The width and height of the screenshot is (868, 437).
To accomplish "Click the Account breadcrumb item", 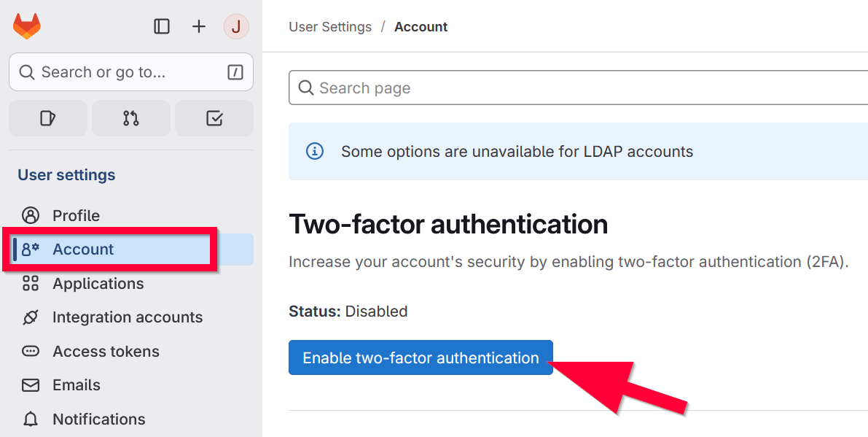I will (421, 27).
